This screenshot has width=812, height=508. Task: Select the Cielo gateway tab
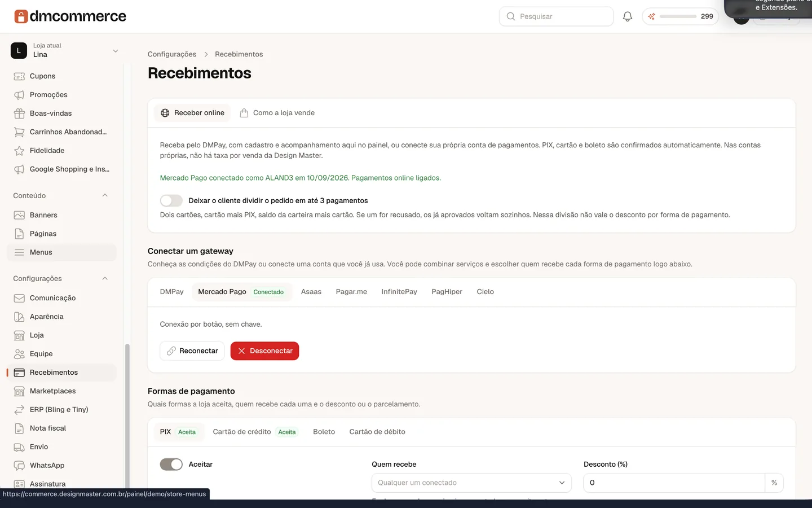pos(486,292)
